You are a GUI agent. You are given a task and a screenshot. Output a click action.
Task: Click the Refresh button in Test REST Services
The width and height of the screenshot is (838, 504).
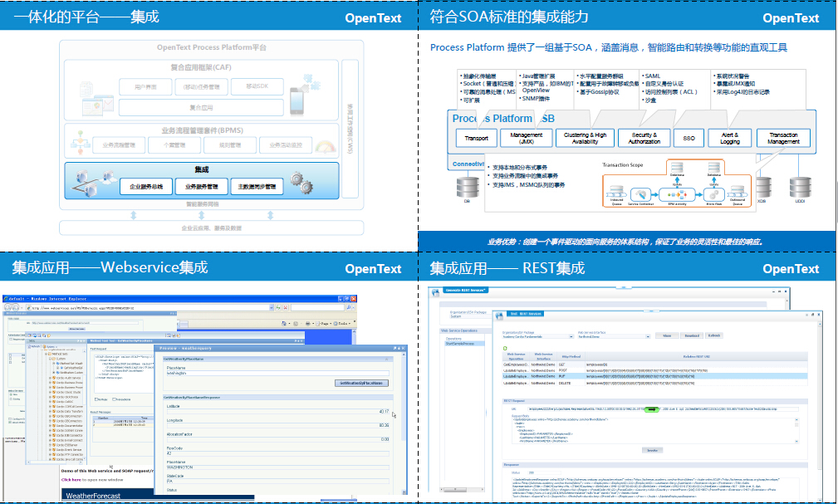tap(714, 336)
